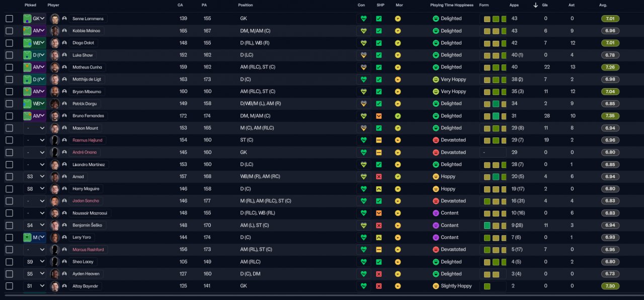The width and height of the screenshot is (644, 300).
Task: Click Shea Lacey's green sharpness check icon
Action: [x=379, y=262]
